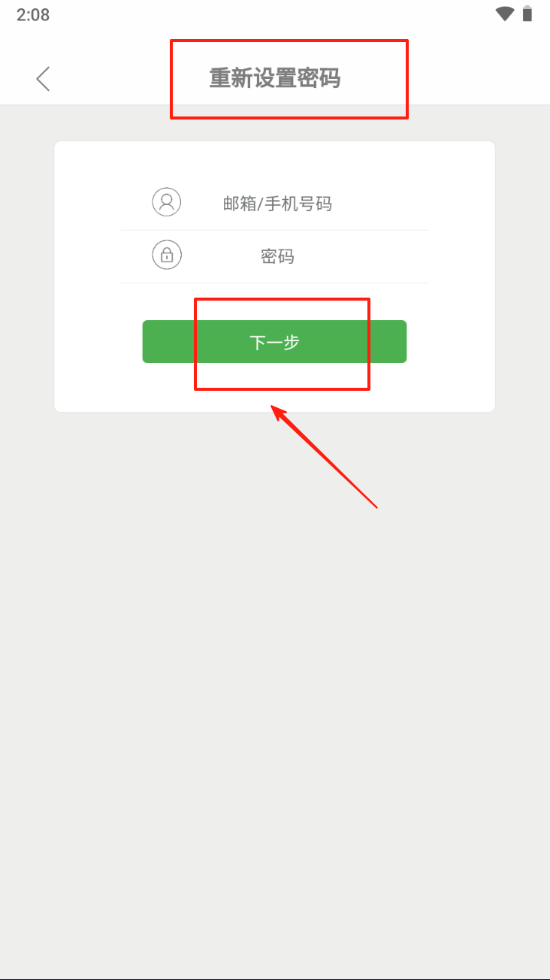Click the red arrow annotation's arrowhead
550x980 pixels.
[x=280, y=413]
